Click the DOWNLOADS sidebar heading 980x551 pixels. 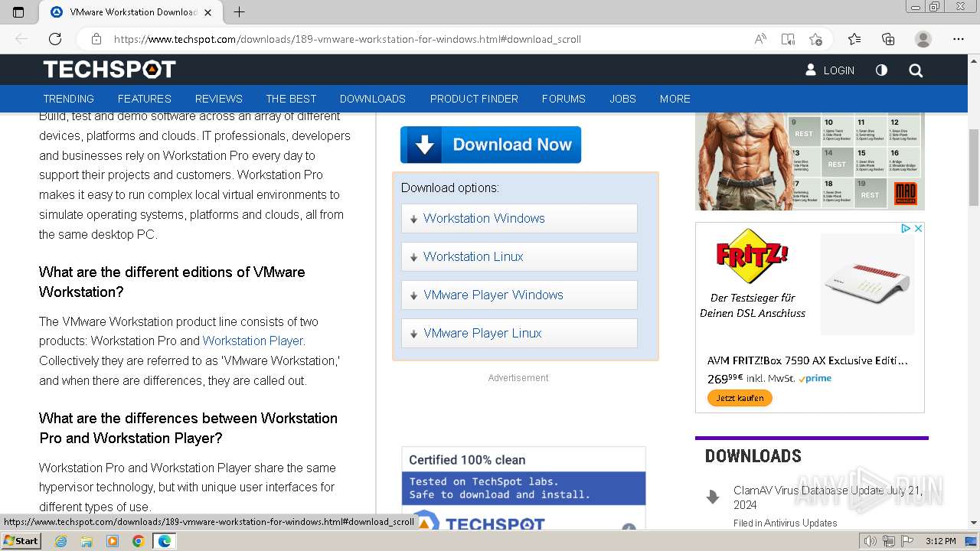coord(753,456)
